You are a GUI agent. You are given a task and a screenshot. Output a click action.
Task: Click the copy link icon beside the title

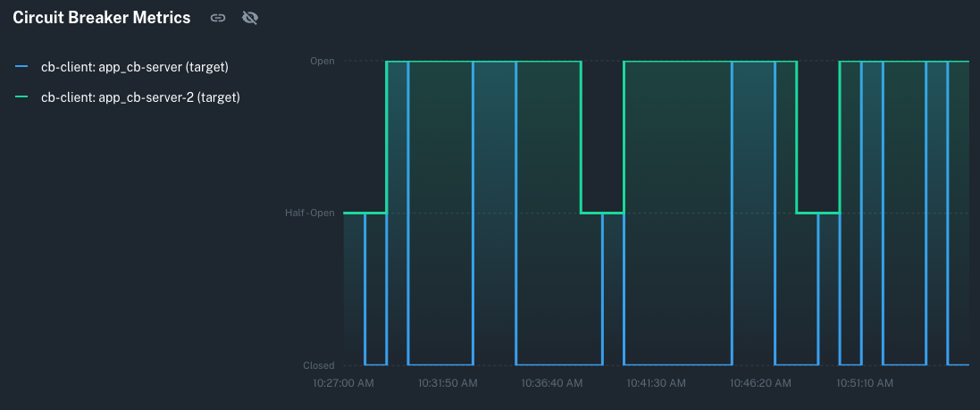(217, 18)
